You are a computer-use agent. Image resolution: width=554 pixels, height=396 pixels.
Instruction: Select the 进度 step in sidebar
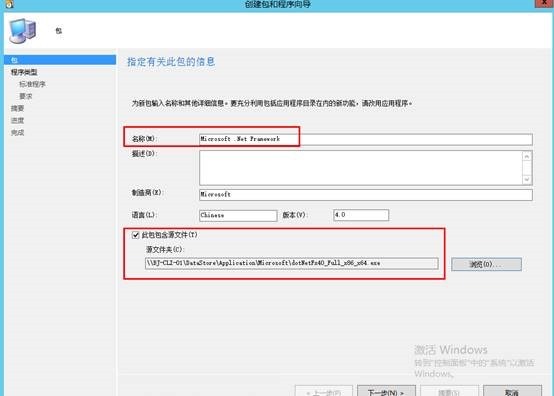pos(17,120)
